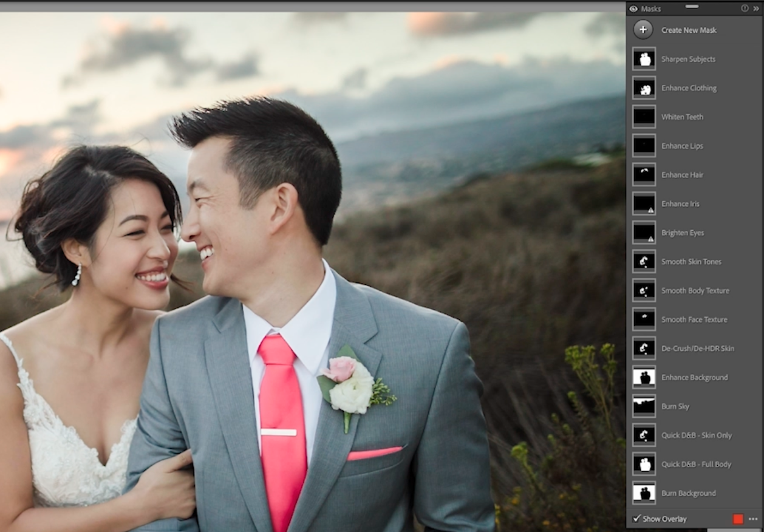
Task: Click the Create New Mask plus icon
Action: point(643,30)
